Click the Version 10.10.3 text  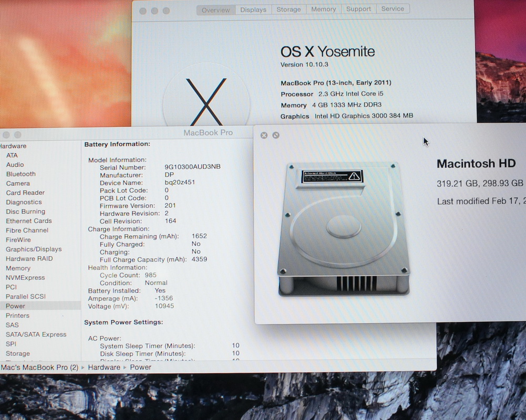304,65
